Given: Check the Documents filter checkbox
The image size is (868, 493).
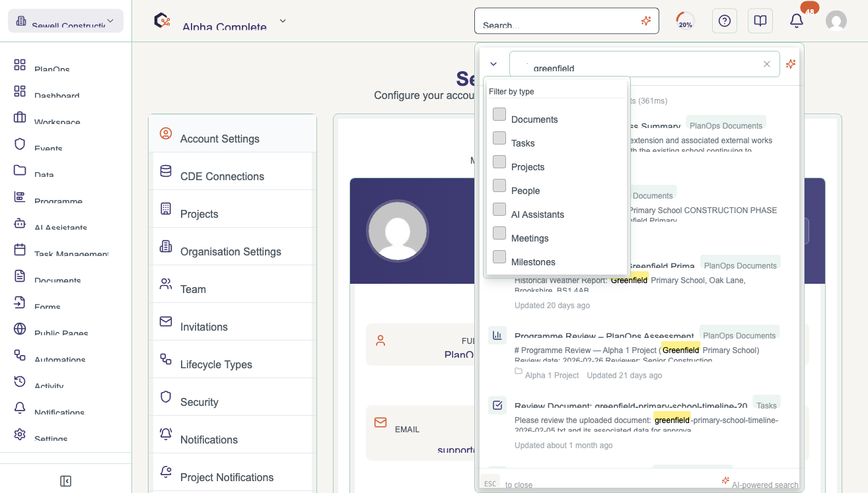Looking at the screenshot, I should [x=499, y=114].
